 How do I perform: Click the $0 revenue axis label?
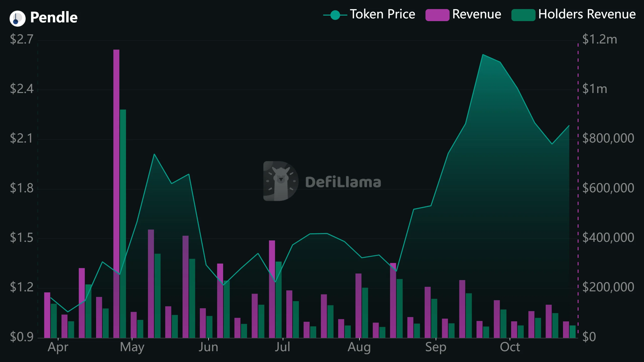pos(589,337)
